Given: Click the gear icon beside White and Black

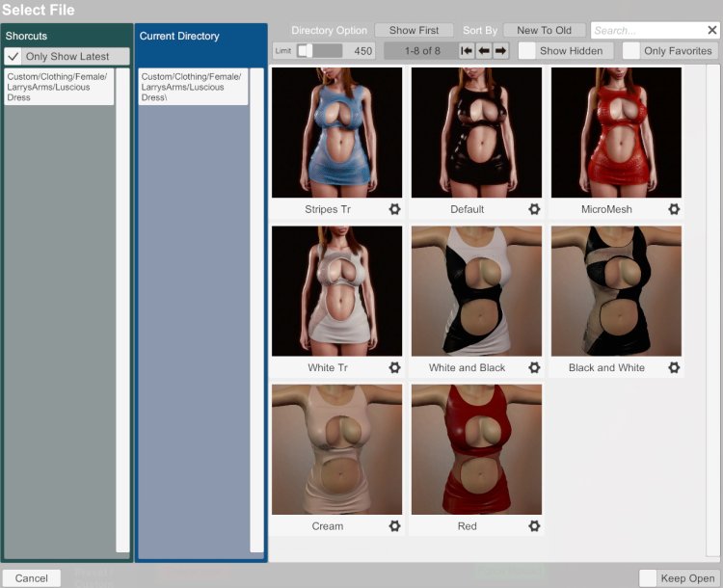Looking at the screenshot, I should pos(534,368).
